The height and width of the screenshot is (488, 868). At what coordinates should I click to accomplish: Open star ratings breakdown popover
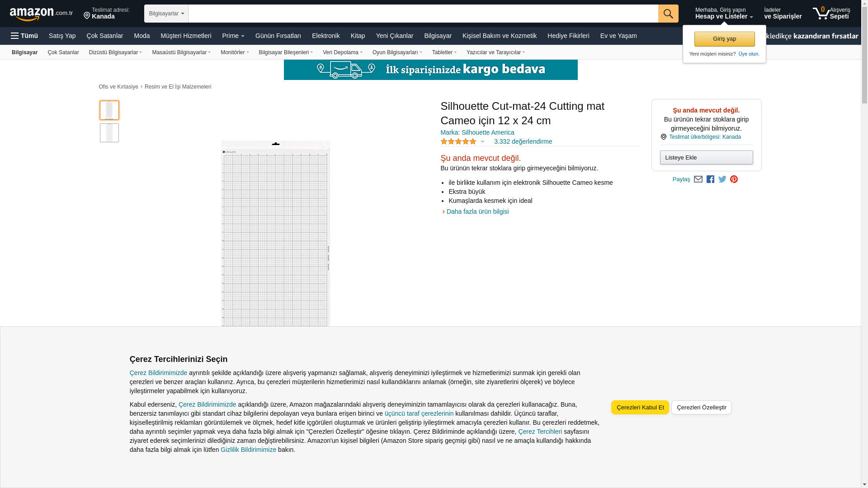[x=462, y=141]
